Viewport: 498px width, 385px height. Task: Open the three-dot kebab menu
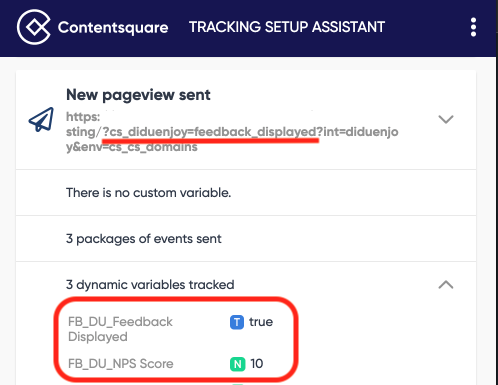[473, 27]
